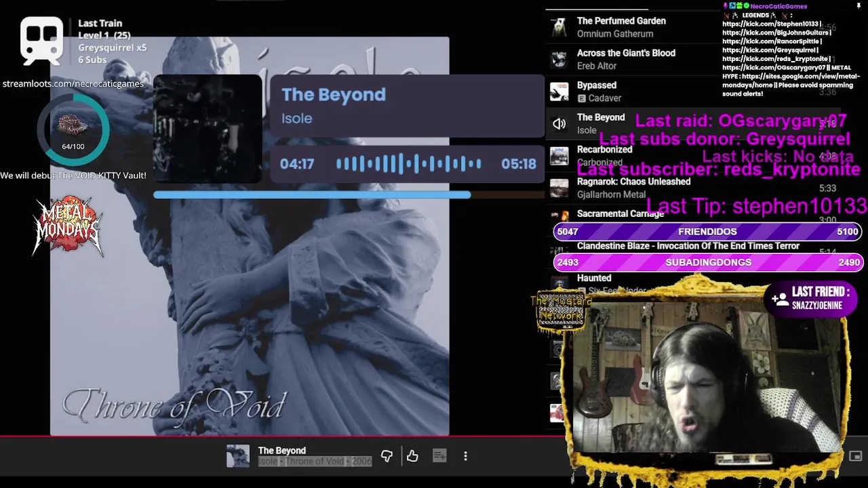
Task: Dislike the song The Beyond
Action: point(387,456)
